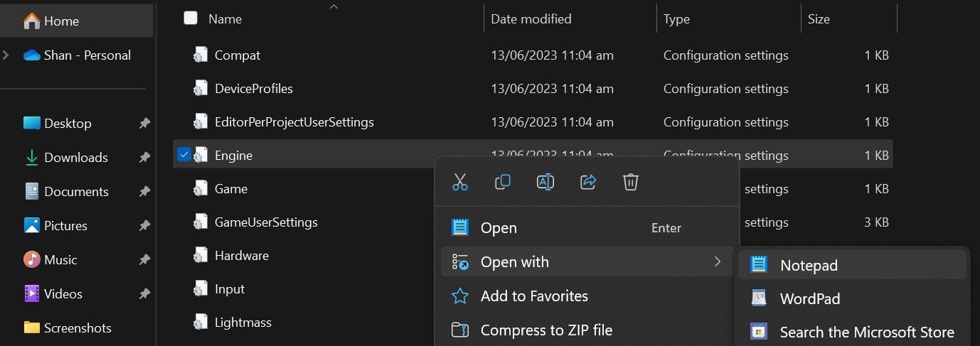This screenshot has width=980, height=346.
Task: Unpin Desktop from quick access
Action: point(144,124)
